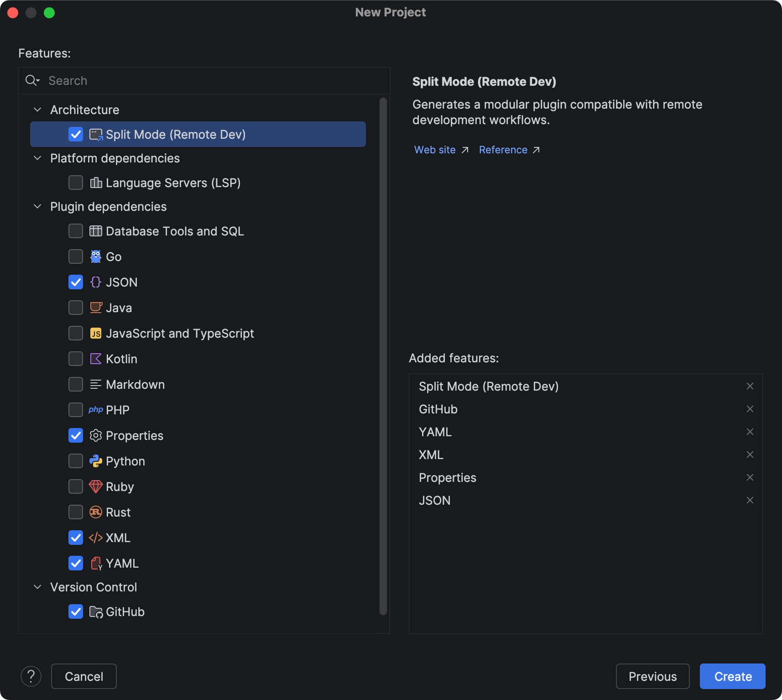
Task: Remove Properties from added features list
Action: tap(750, 477)
